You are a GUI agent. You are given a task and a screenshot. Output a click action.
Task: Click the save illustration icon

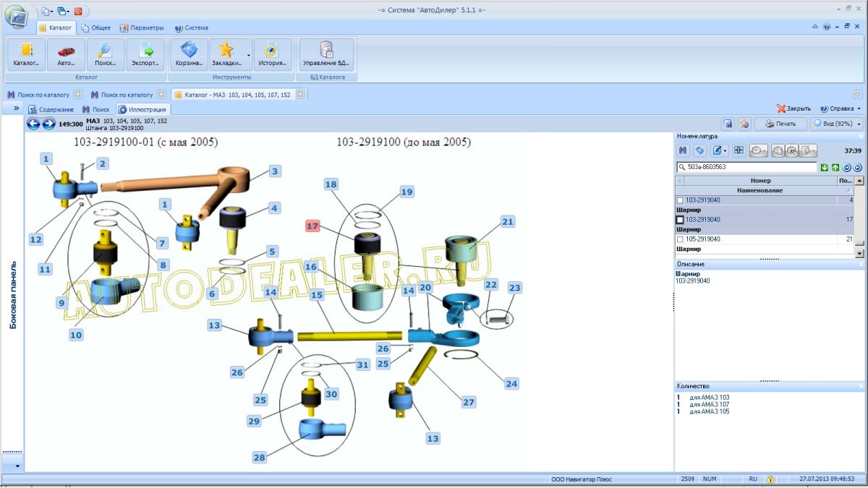pyautogui.click(x=729, y=124)
